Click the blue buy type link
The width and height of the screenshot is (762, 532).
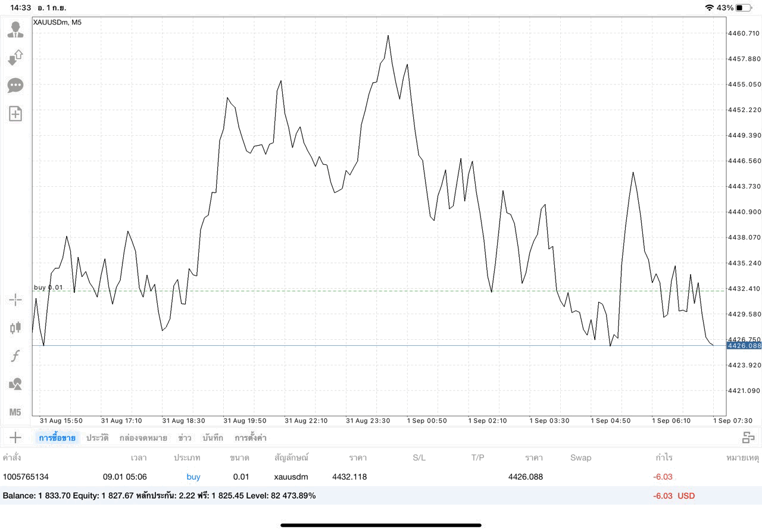click(x=193, y=477)
